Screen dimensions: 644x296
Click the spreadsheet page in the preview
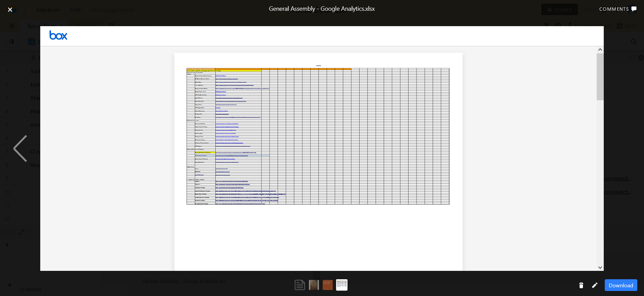coord(318,162)
